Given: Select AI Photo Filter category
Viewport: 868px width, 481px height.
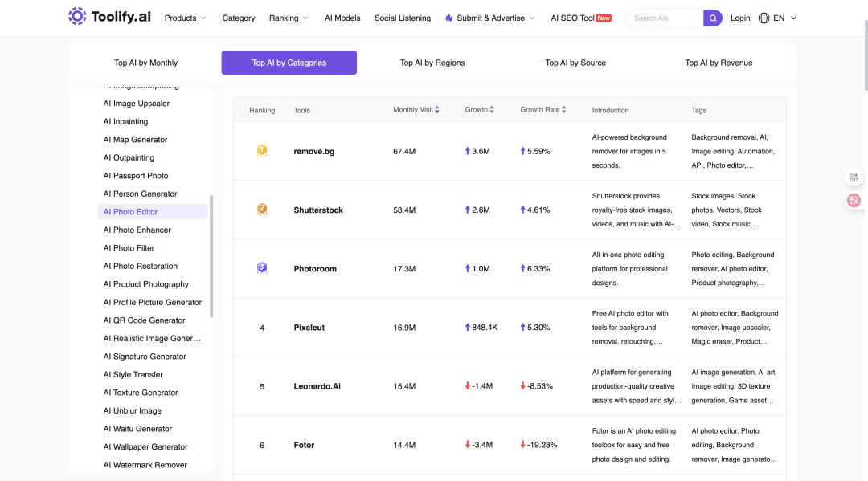Looking at the screenshot, I should click(x=129, y=248).
